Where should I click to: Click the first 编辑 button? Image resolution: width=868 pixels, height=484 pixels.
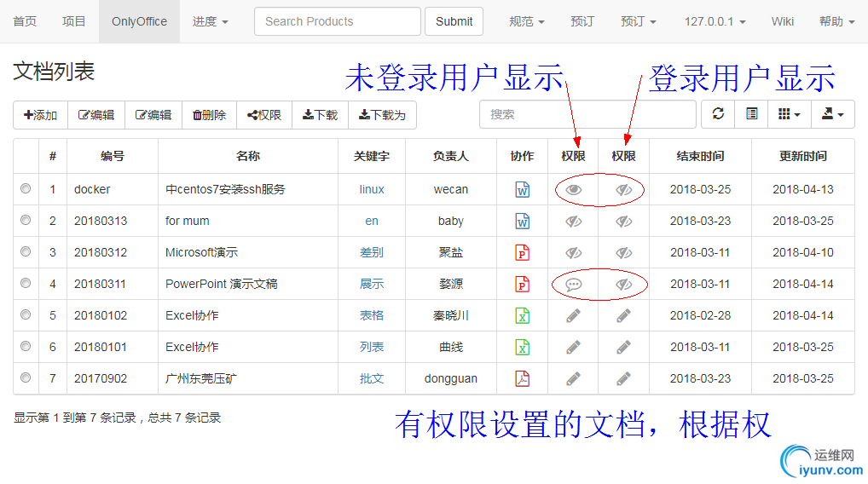point(96,115)
